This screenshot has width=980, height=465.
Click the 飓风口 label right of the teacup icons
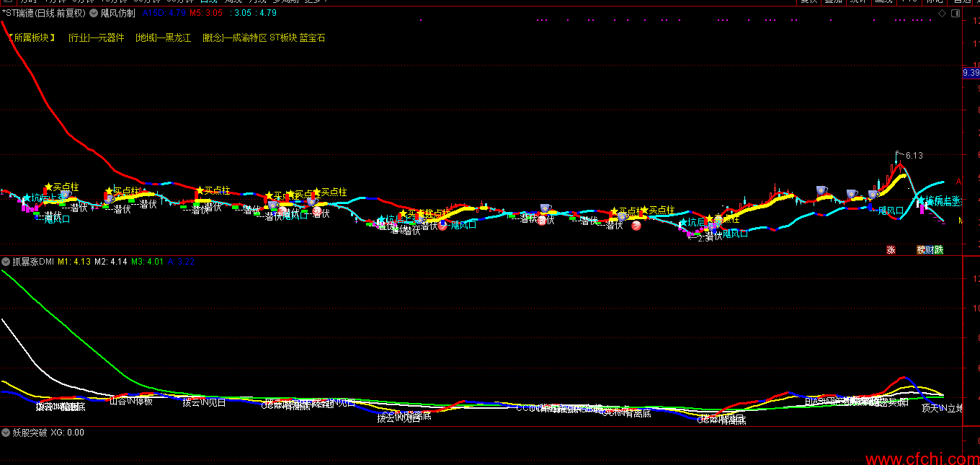[891, 211]
